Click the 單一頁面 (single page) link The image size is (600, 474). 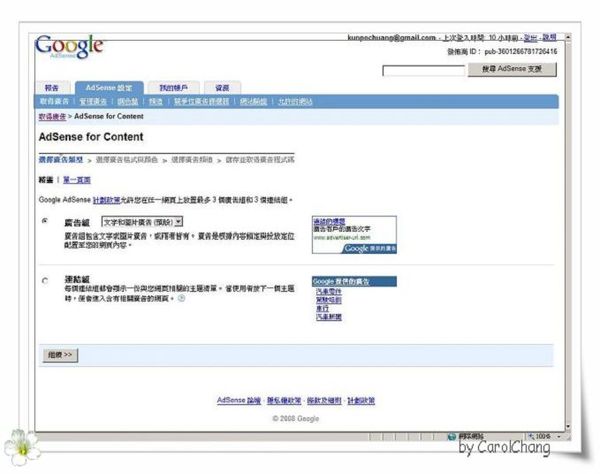click(x=77, y=180)
